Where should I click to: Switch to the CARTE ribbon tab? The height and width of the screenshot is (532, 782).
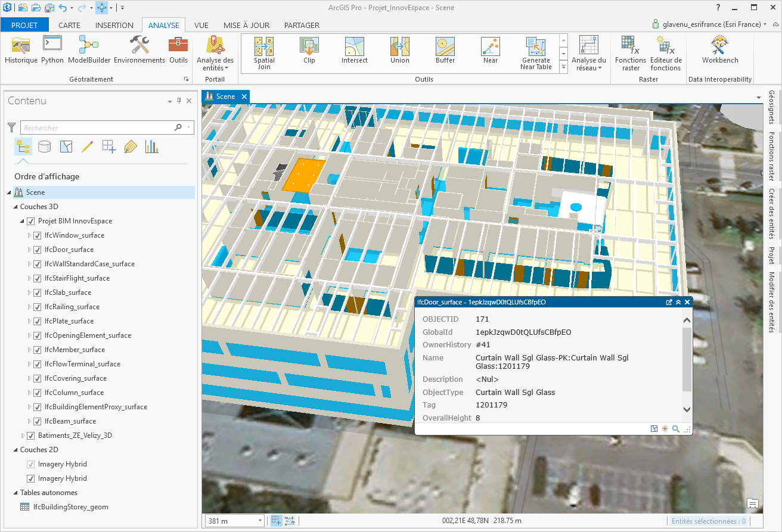[x=69, y=25]
